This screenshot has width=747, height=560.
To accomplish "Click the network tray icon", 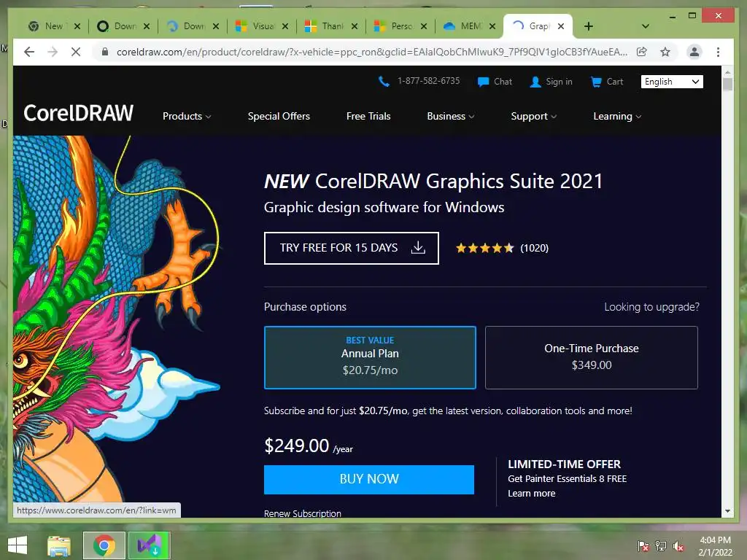I will (x=661, y=546).
